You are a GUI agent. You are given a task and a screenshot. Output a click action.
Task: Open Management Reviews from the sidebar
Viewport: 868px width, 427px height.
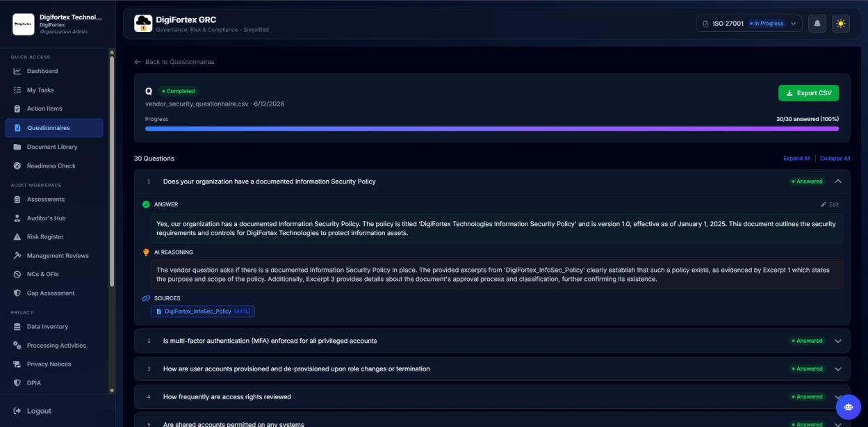click(58, 255)
